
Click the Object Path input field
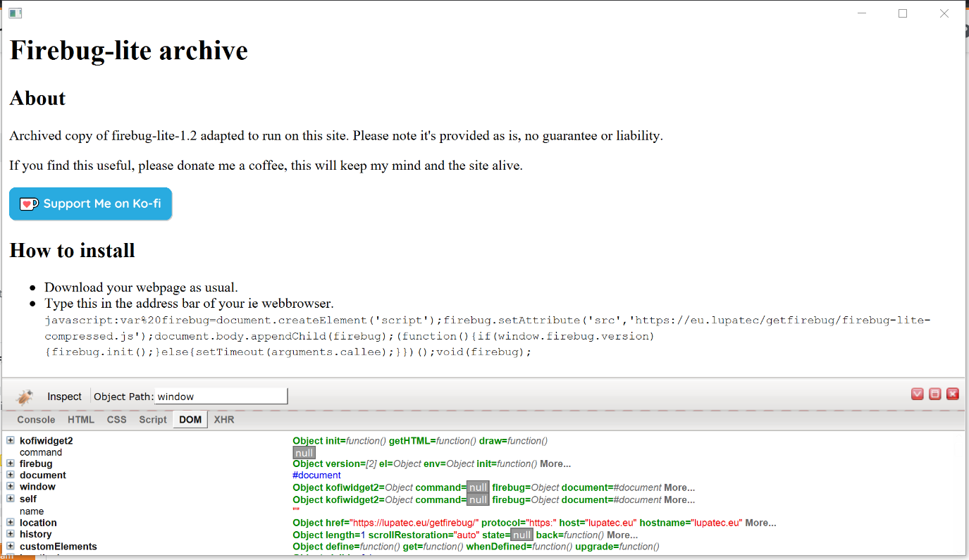coord(221,397)
